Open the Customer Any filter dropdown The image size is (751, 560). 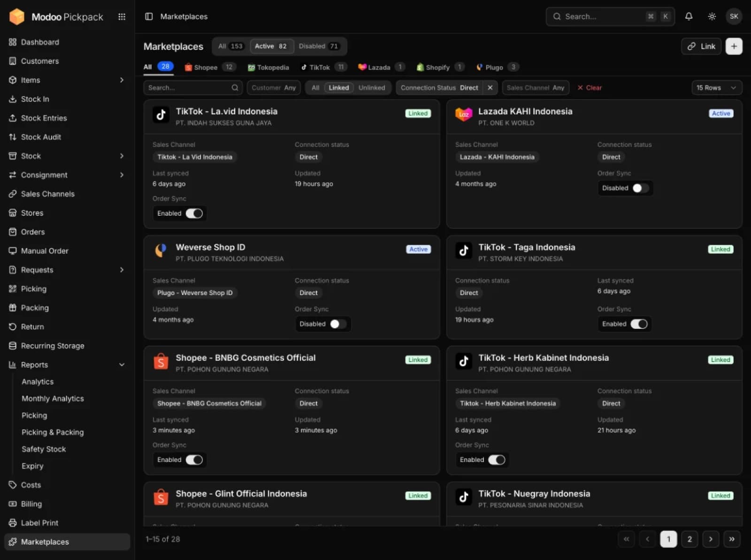tap(274, 88)
